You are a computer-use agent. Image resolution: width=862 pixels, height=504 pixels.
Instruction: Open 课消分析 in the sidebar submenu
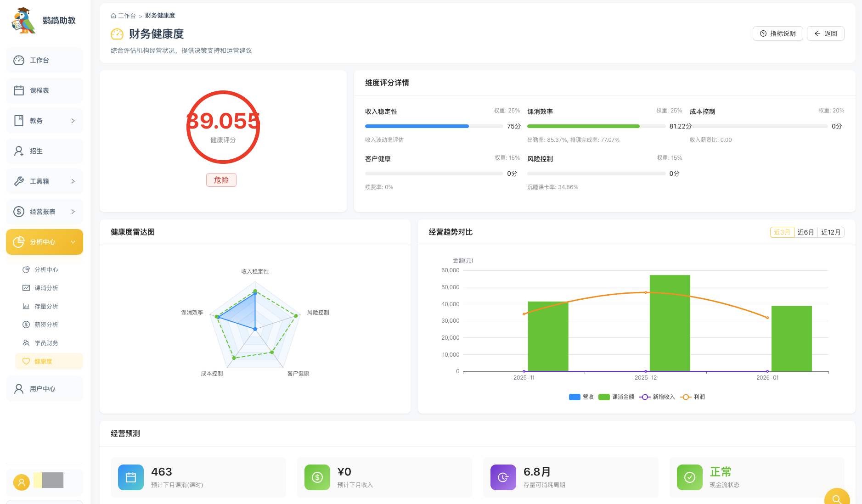click(46, 288)
